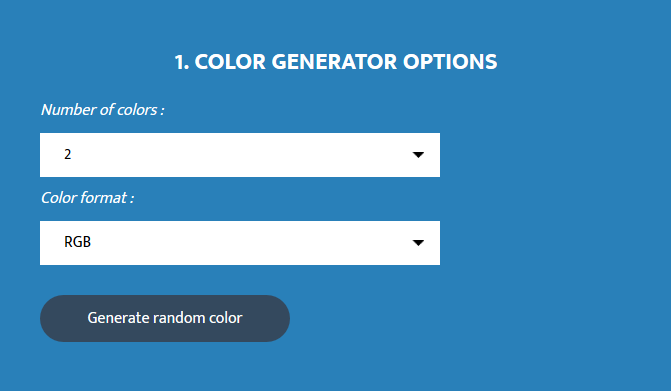The height and width of the screenshot is (391, 671).
Task: Click the "Number of colors :" label
Action: [x=103, y=110]
